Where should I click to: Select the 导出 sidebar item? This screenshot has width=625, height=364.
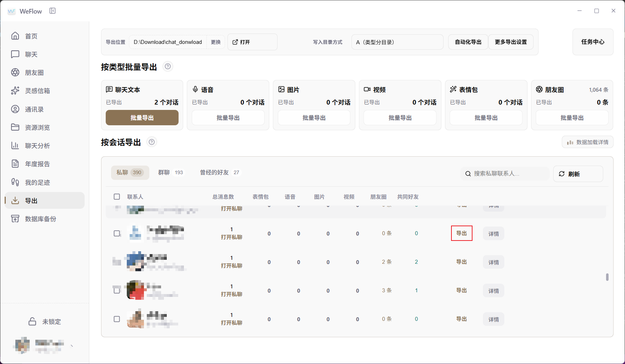pos(45,201)
